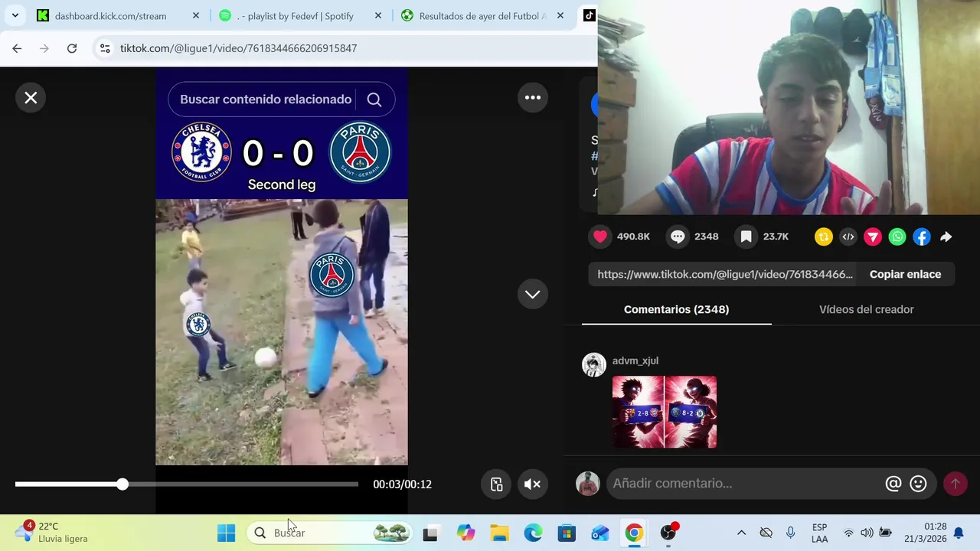Open Microsoft Store from taskbar
Image resolution: width=980 pixels, height=551 pixels.
click(567, 533)
